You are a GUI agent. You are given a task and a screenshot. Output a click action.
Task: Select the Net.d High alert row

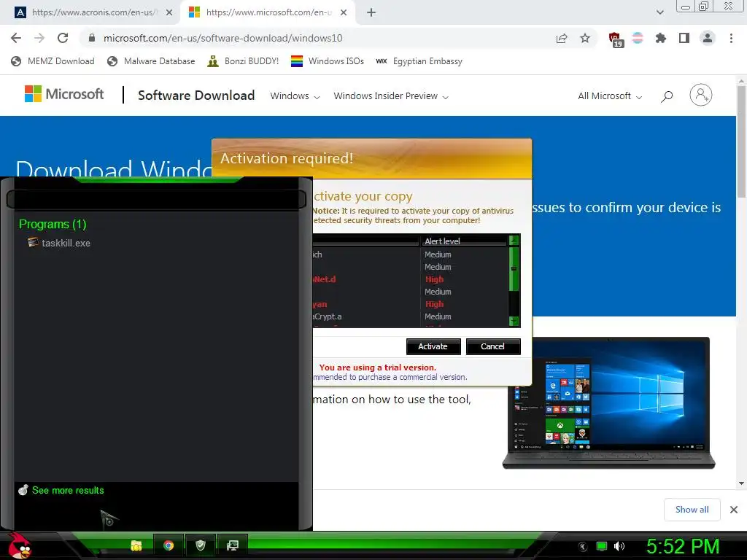pyautogui.click(x=411, y=279)
